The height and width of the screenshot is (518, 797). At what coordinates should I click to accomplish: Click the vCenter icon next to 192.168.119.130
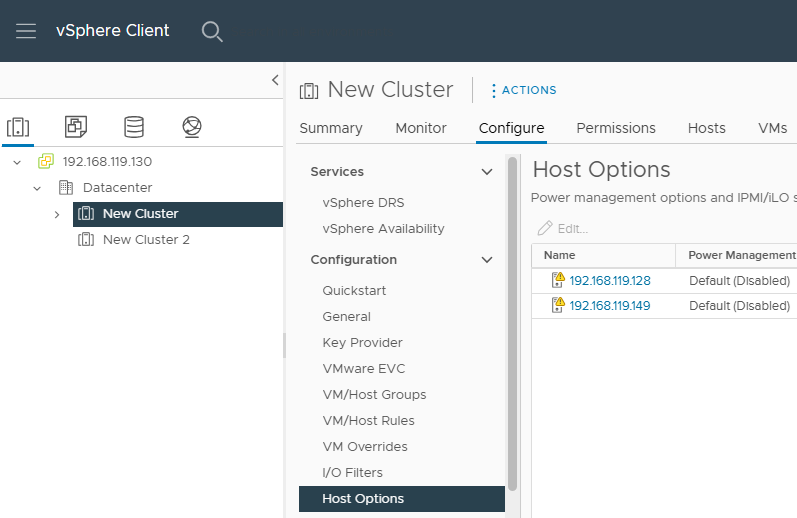[46, 162]
